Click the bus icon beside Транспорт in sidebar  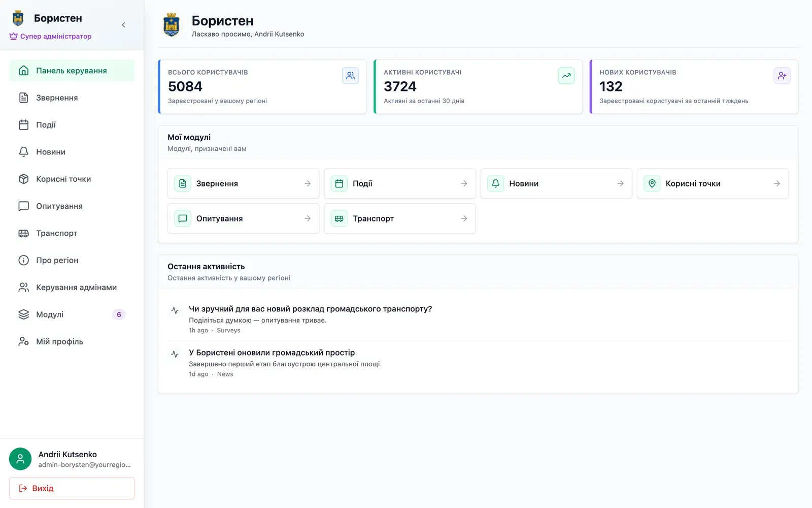point(24,233)
